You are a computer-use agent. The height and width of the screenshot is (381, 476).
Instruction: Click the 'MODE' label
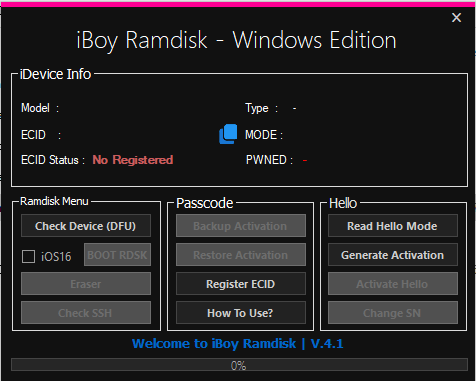[261, 135]
